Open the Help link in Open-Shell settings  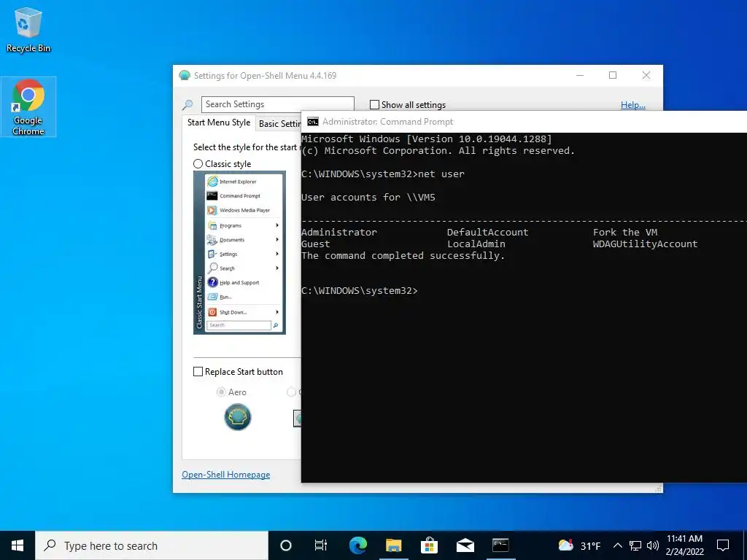(632, 105)
